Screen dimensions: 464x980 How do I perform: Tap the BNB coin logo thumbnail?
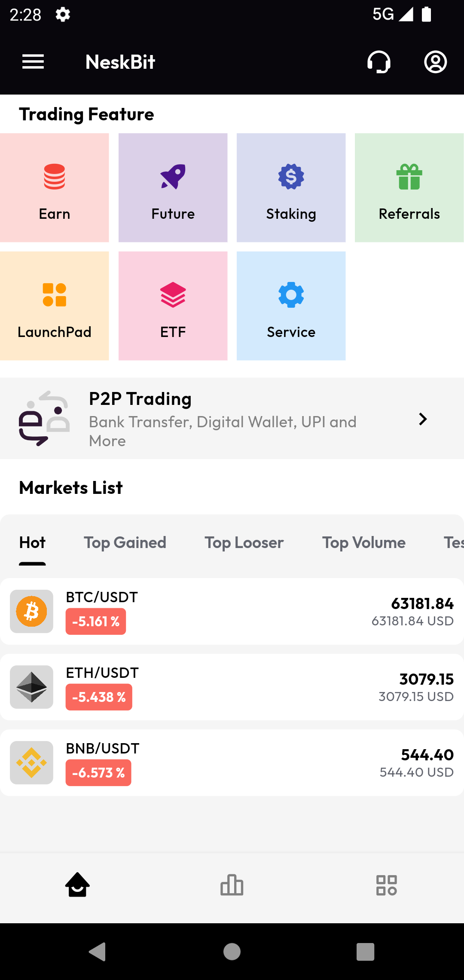pyautogui.click(x=31, y=763)
